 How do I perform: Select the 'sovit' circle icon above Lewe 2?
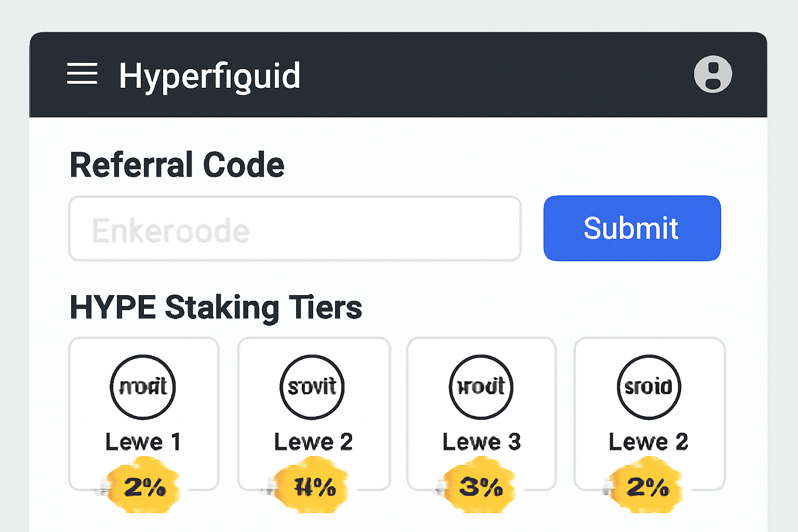(312, 387)
